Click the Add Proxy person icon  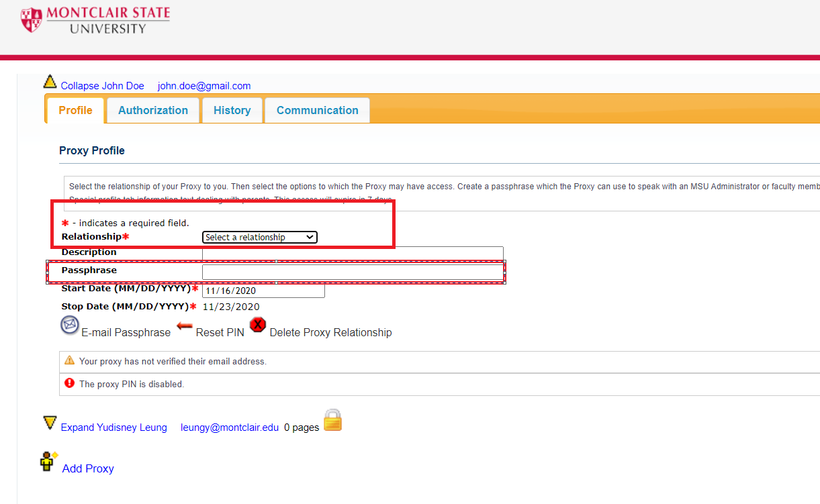(x=46, y=462)
